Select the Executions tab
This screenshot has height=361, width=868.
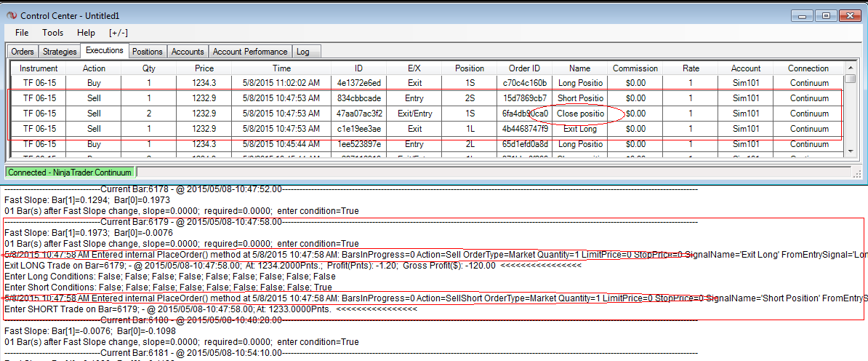(105, 50)
